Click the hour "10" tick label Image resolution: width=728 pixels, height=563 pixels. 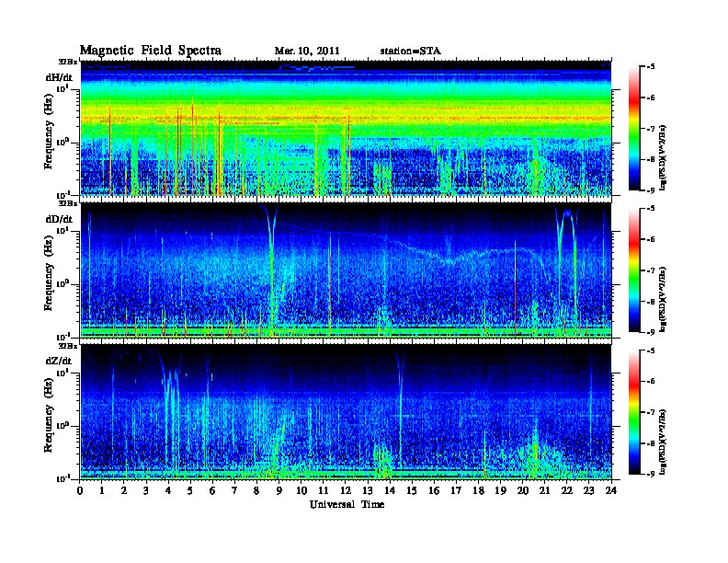[301, 490]
